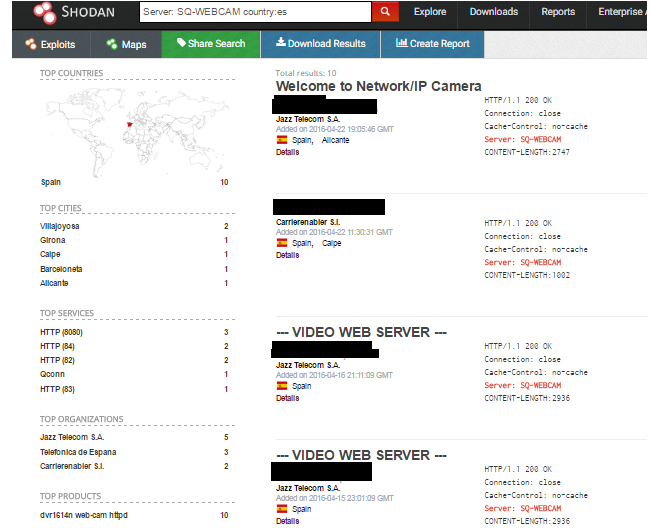Click Carrierenabler S.l. on Calpe result
Screen dimensions: 651x528
pos(308,222)
